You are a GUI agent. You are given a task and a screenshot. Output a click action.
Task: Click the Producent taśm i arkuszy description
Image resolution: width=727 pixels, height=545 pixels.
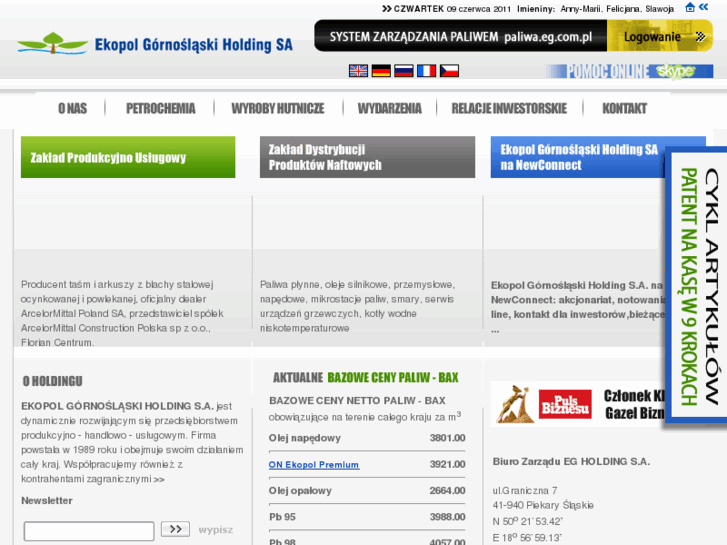[x=122, y=314]
